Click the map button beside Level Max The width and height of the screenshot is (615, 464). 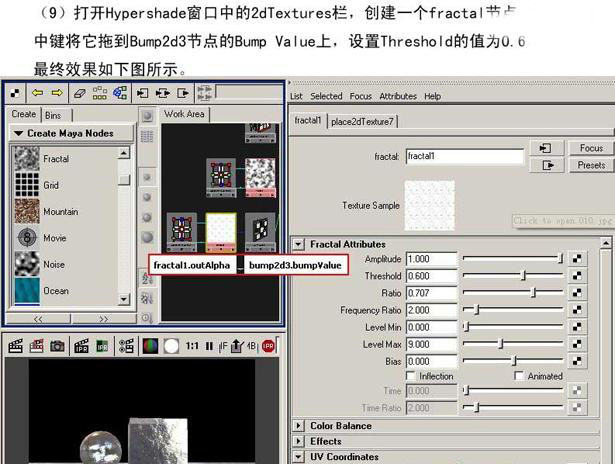(577, 344)
